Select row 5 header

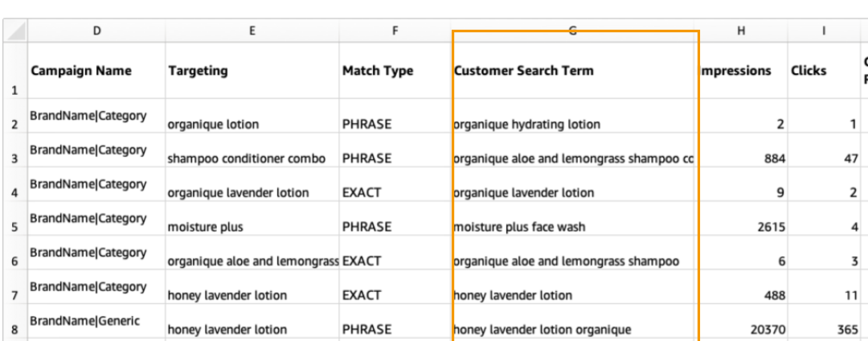click(x=14, y=227)
